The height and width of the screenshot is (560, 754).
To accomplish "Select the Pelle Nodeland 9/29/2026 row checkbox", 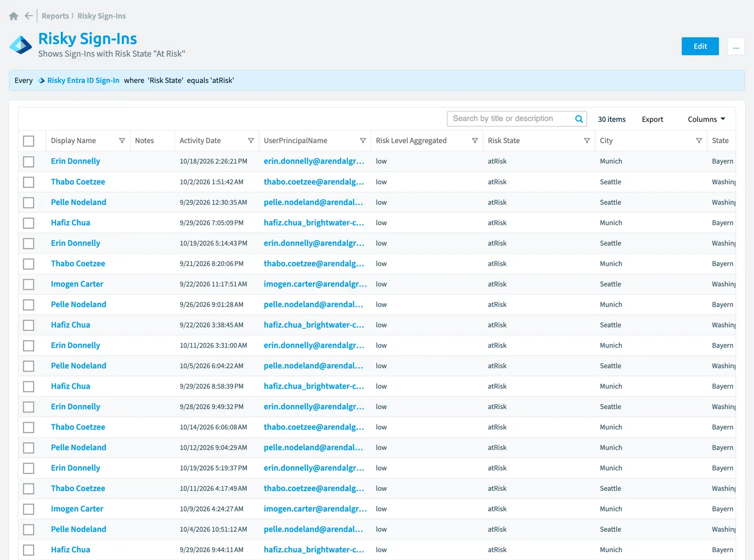I will (x=29, y=203).
